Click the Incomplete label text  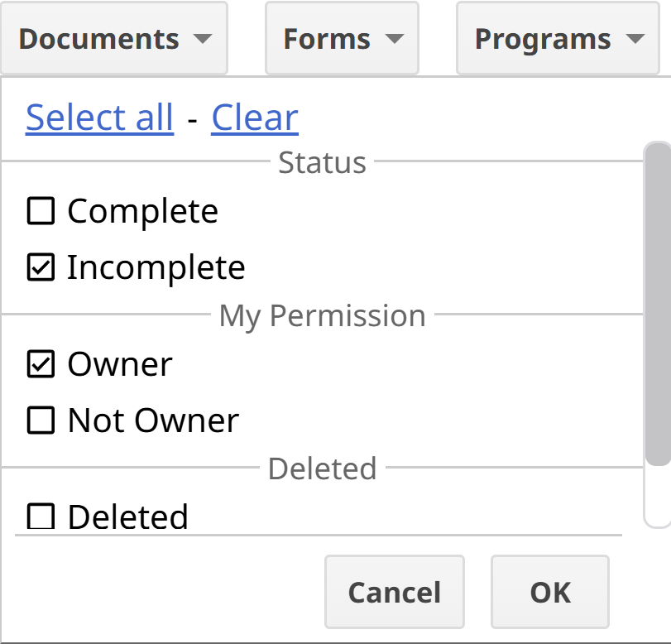coord(156,267)
